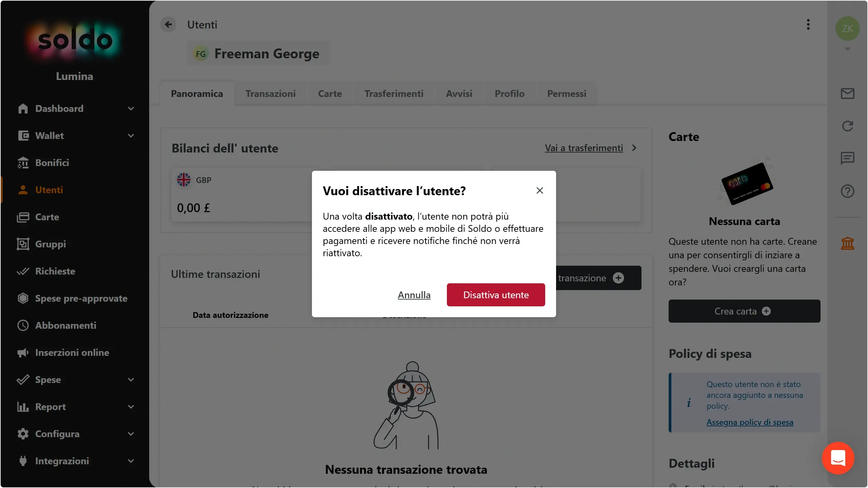Close the deactivate user dialog
The height and width of the screenshot is (488, 868).
(539, 190)
